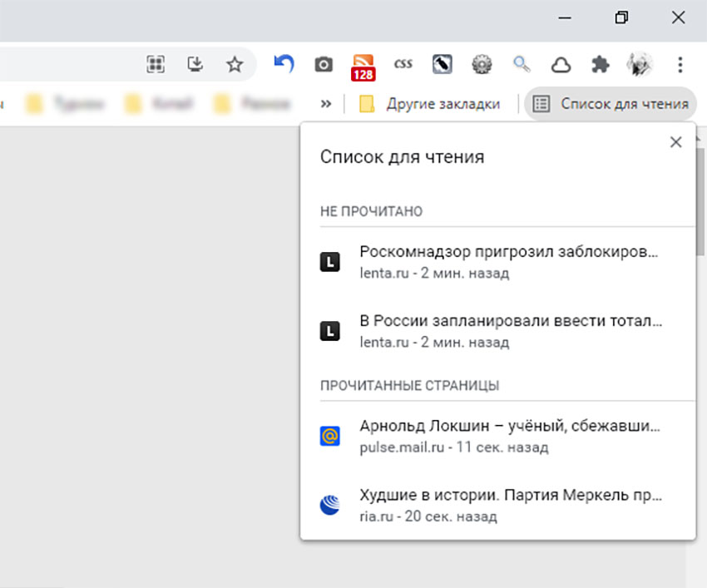Screen dimensions: 707x588
Task: Click the НЕ ПРОЧИТАНО section header
Action: (372, 211)
